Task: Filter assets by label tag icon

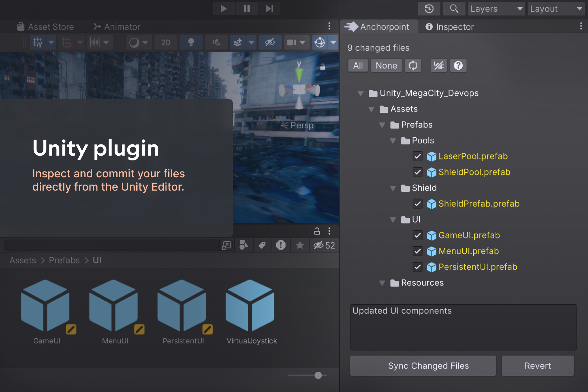Action: (262, 245)
